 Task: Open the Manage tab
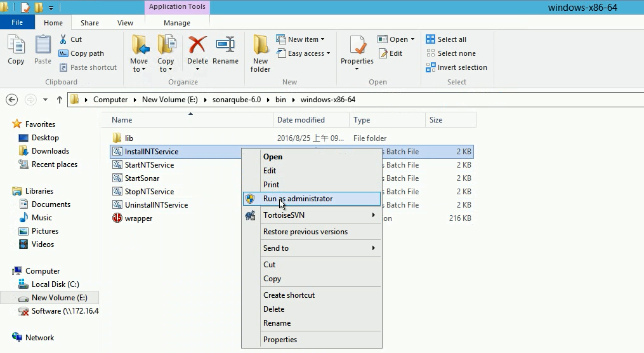click(x=177, y=23)
